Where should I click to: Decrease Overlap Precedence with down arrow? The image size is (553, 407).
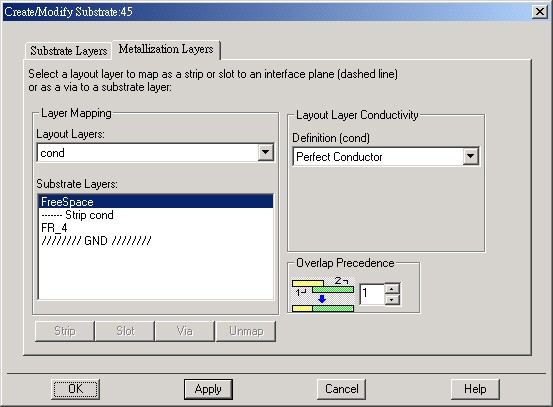(x=392, y=300)
